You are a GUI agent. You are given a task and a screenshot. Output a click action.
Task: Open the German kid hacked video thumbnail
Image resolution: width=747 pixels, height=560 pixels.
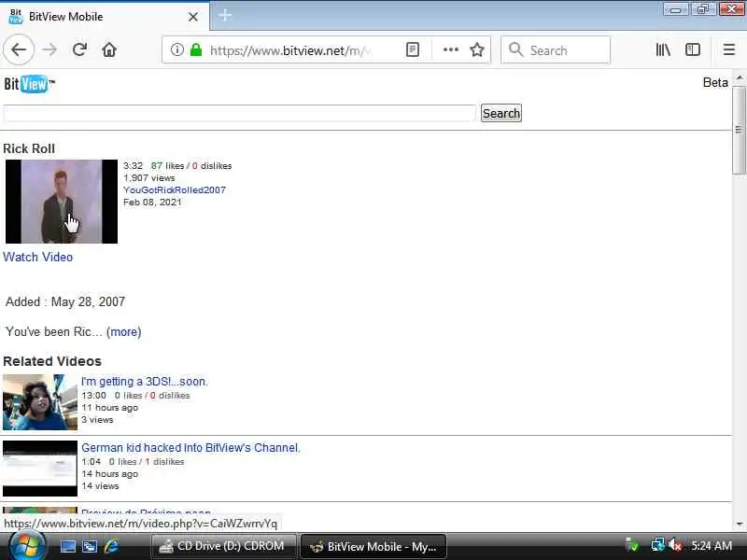click(x=40, y=469)
